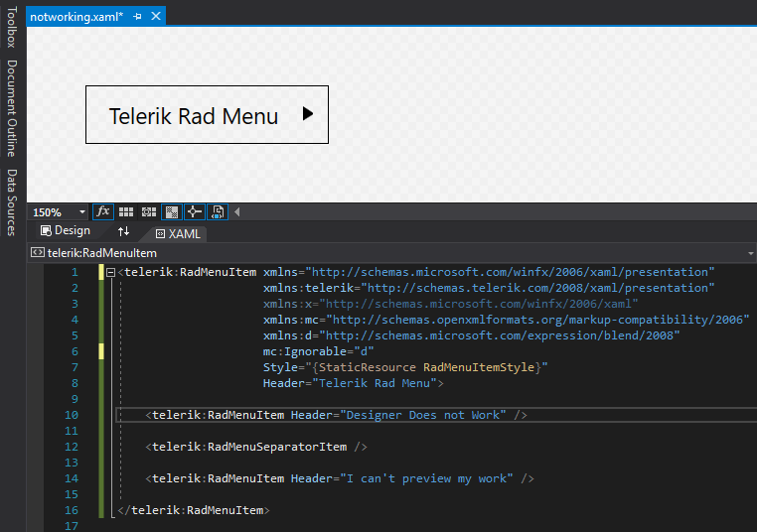Toggle snapping to gridlines icon
This screenshot has height=532, width=757.
pyautogui.click(x=148, y=211)
